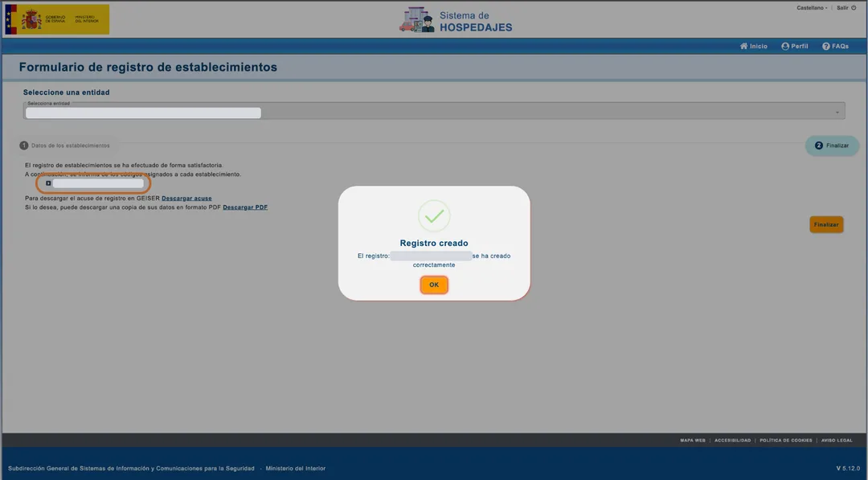This screenshot has height=480, width=868.
Task: Click the Seleccione una entidad heading
Action: click(67, 92)
